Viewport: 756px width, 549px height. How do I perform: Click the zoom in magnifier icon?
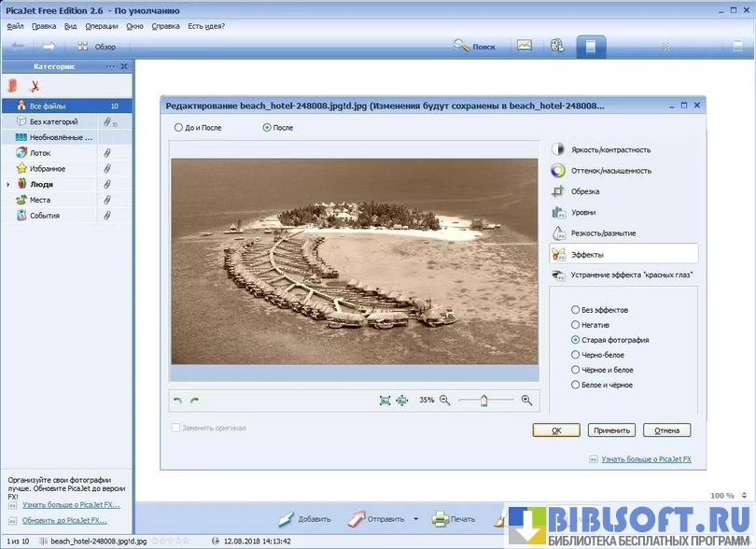point(526,400)
